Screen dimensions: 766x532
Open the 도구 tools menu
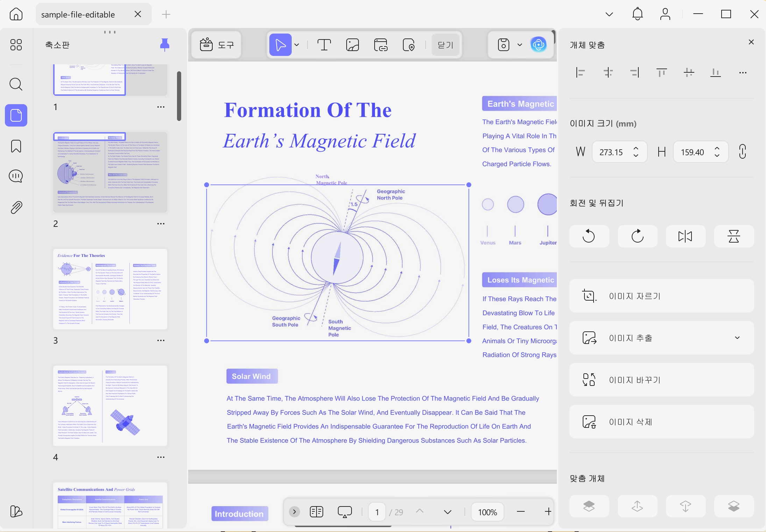217,45
